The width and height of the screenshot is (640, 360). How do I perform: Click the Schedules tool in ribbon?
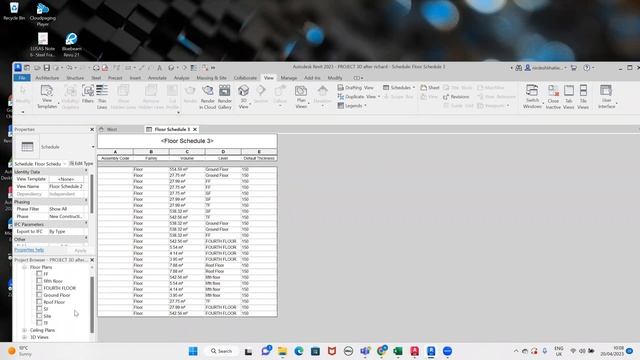[398, 88]
